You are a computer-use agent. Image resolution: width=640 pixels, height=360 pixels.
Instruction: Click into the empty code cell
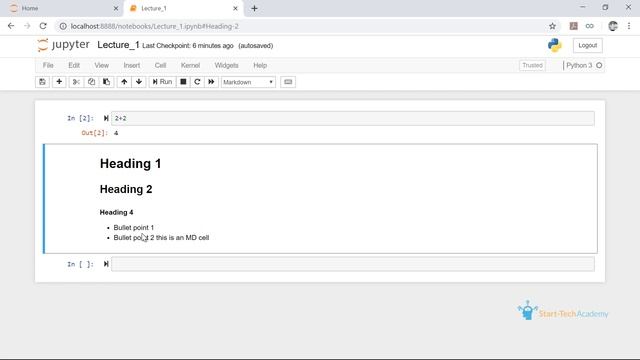click(353, 264)
